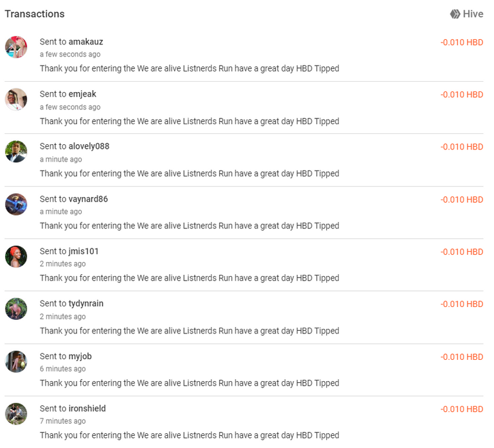The image size is (494, 448).
Task: Open the jmis101 username link
Action: (84, 251)
